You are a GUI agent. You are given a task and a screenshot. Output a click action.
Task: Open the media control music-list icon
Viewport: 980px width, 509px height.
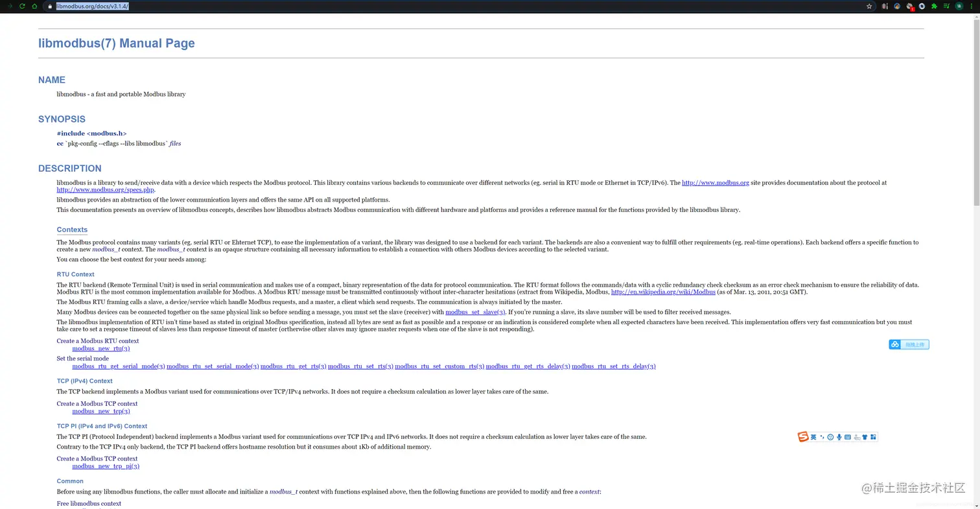(947, 6)
